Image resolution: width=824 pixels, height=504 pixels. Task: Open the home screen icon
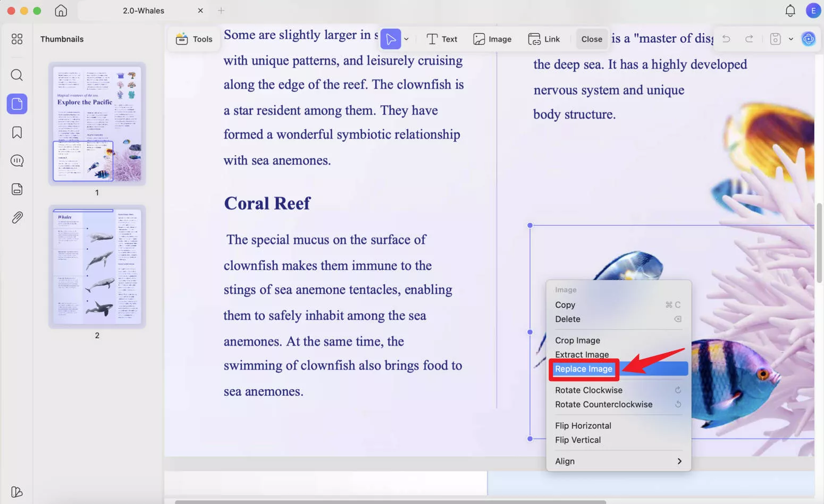(x=61, y=11)
